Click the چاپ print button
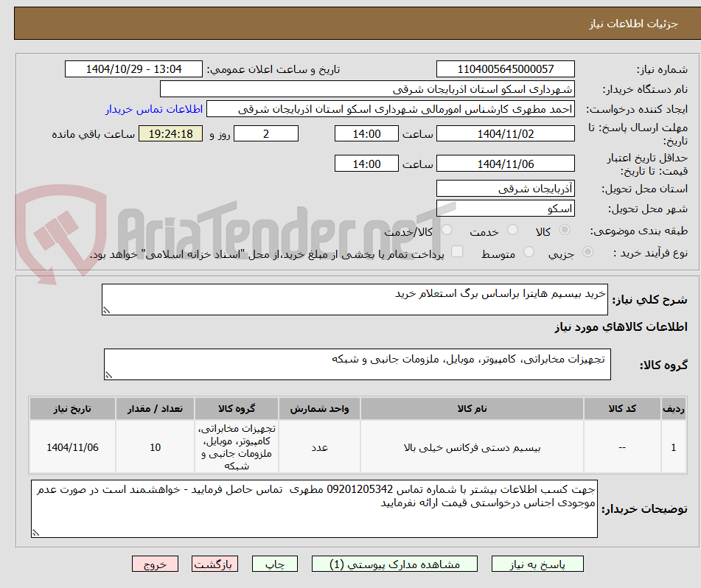 coord(274,564)
